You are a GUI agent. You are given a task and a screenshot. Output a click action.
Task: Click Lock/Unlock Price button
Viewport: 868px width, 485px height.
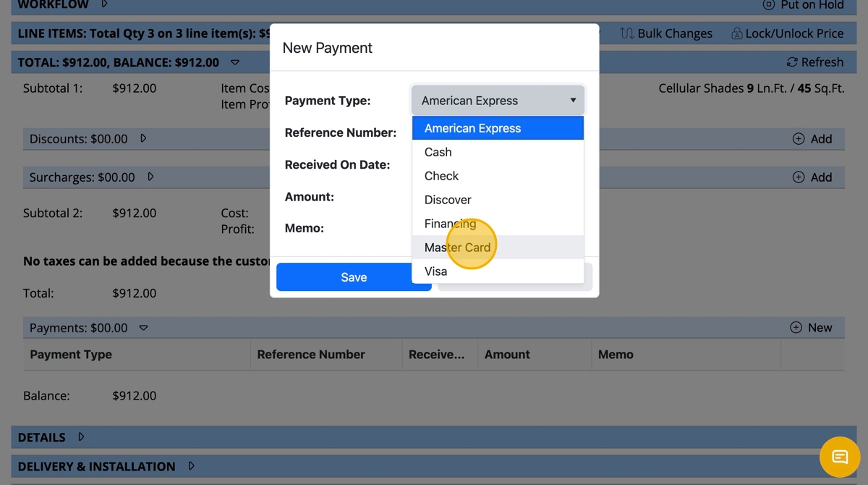787,33
